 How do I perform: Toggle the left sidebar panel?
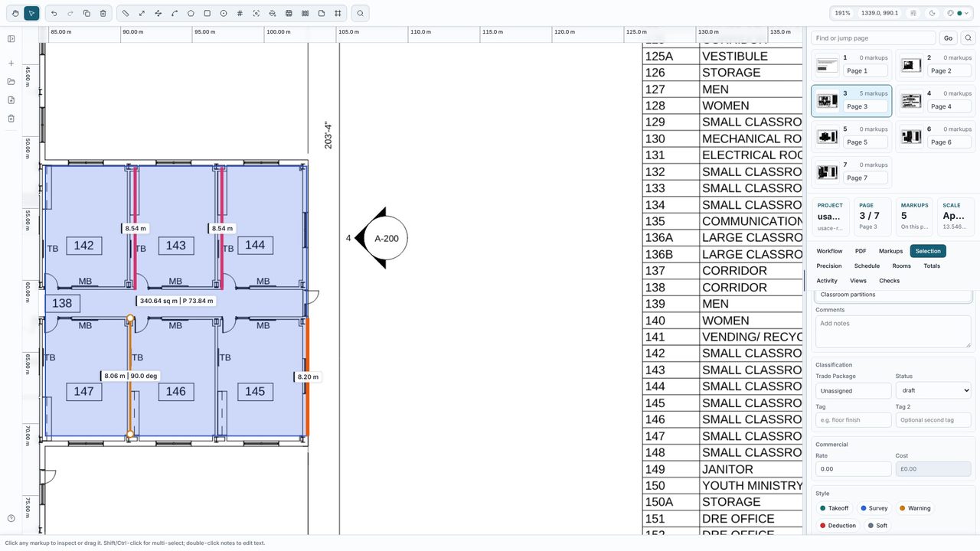click(11, 39)
